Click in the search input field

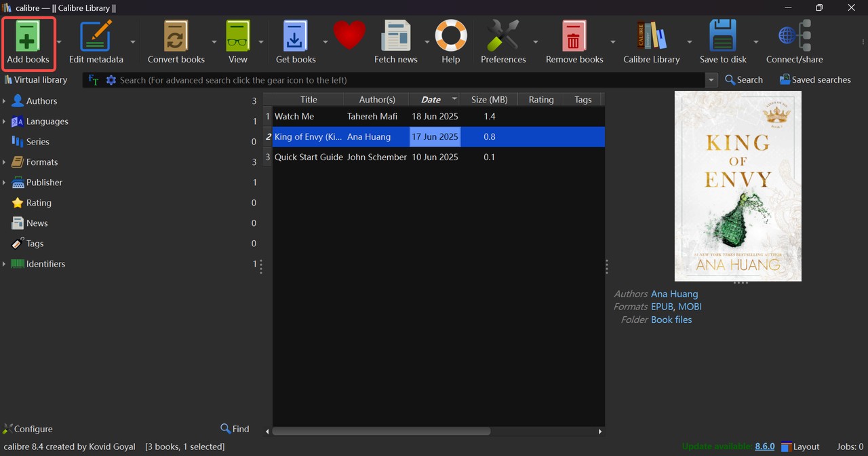coord(411,80)
